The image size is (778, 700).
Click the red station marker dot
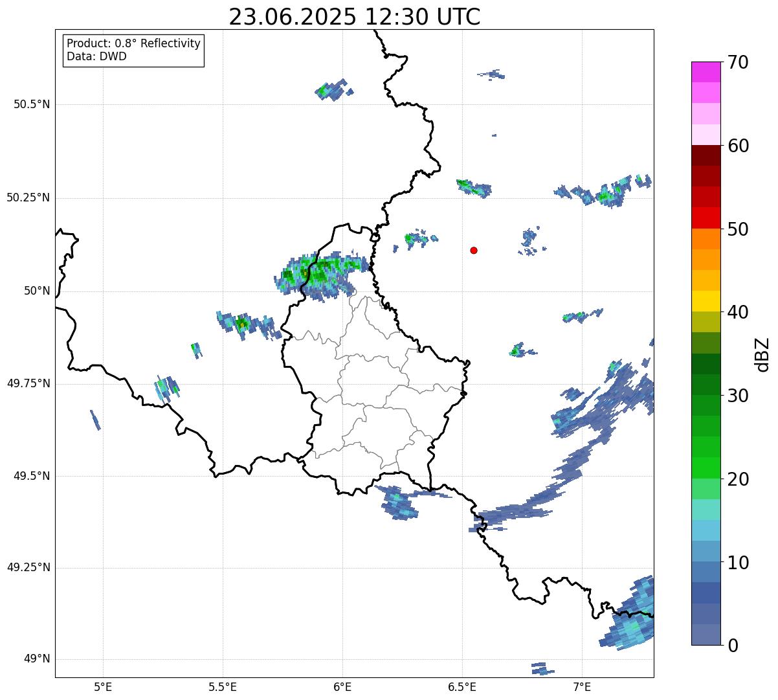474,250
